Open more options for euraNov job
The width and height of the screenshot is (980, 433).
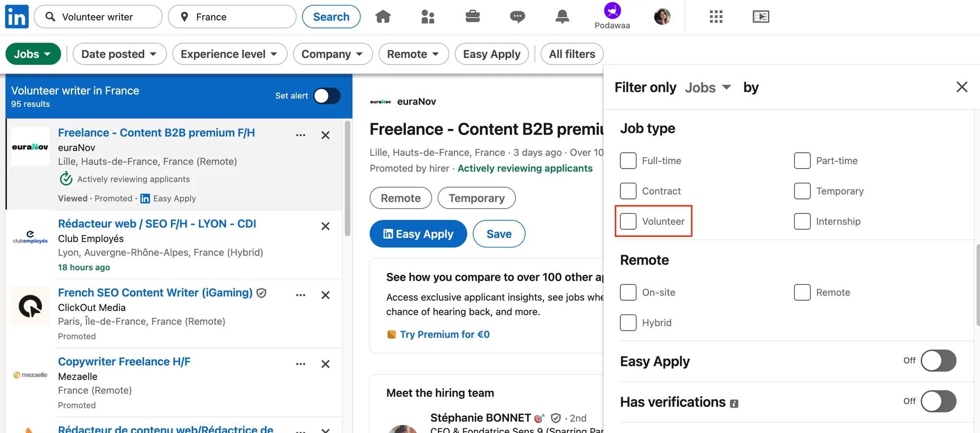tap(300, 135)
